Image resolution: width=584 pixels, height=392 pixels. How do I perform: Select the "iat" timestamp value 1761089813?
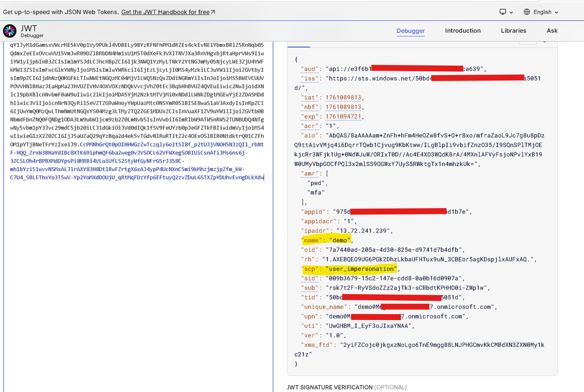pyautogui.click(x=343, y=98)
